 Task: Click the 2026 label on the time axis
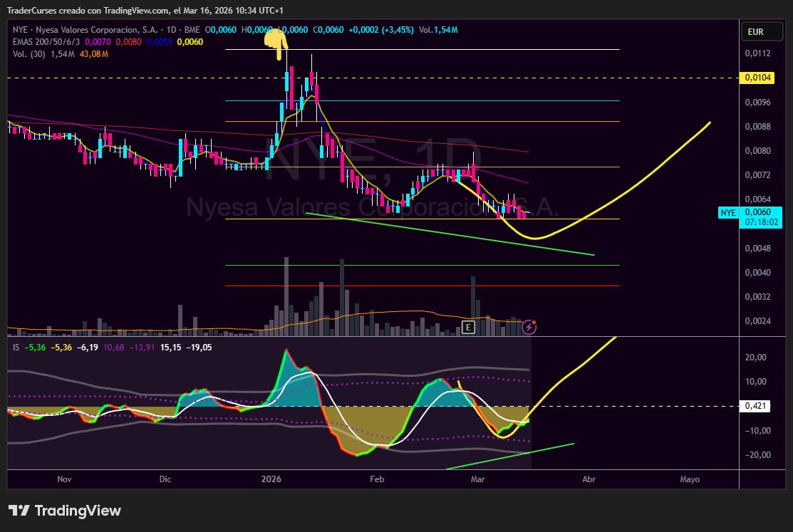pos(271,479)
